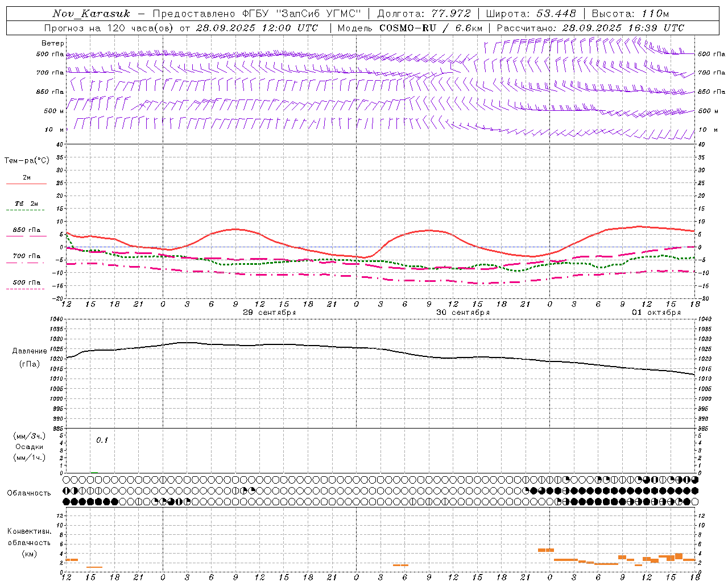Click the highest orange convective cloud bar near 5 km
The width and height of the screenshot is (728, 582).
[546, 550]
